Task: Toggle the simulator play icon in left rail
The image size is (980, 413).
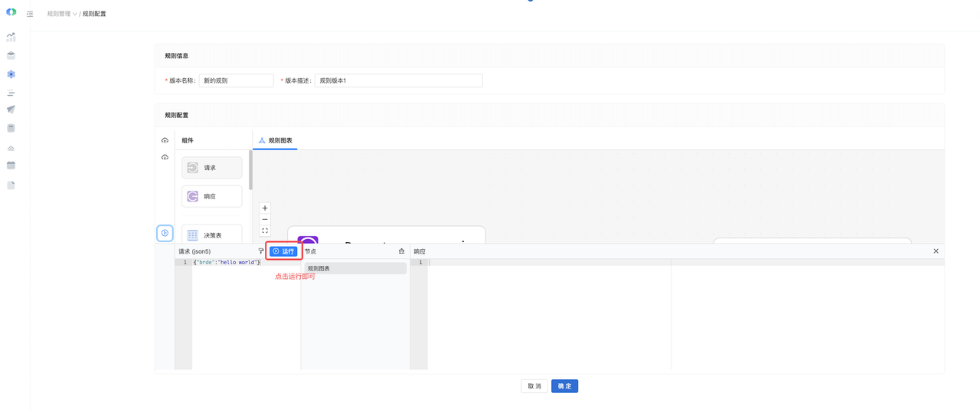Action: (x=165, y=233)
